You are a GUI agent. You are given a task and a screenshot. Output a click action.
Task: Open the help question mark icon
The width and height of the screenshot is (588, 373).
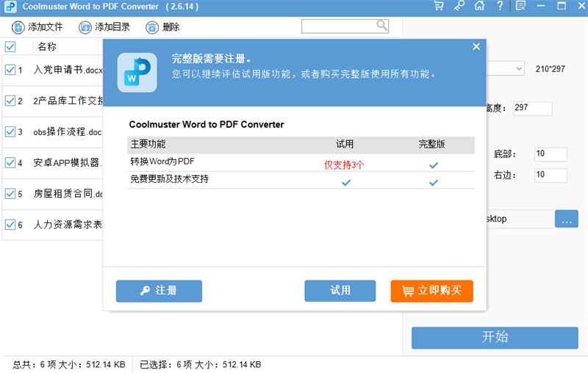pyautogui.click(x=500, y=6)
